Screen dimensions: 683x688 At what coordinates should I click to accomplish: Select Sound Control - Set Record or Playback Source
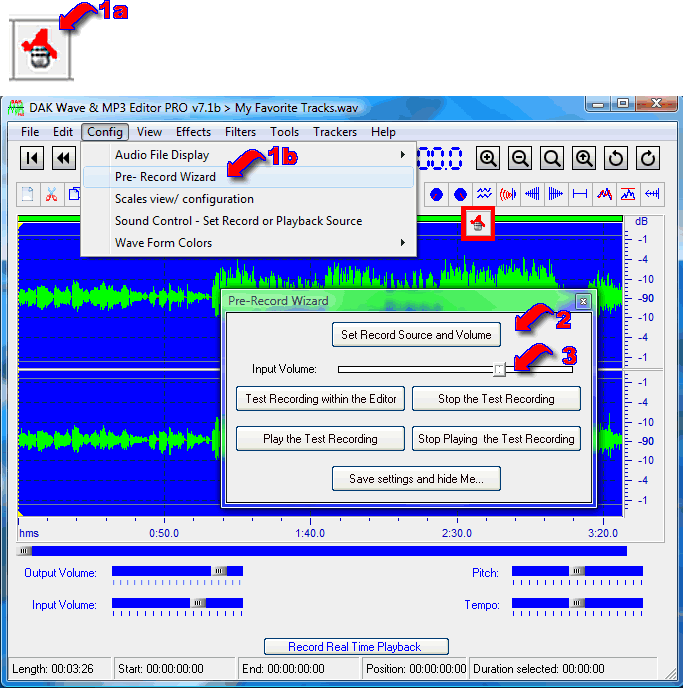click(x=248, y=221)
